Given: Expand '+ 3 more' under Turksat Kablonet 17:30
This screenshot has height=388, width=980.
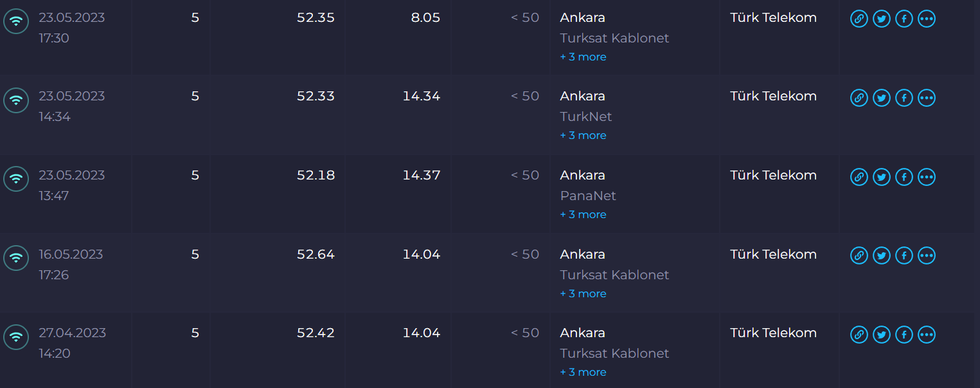Looking at the screenshot, I should point(583,57).
